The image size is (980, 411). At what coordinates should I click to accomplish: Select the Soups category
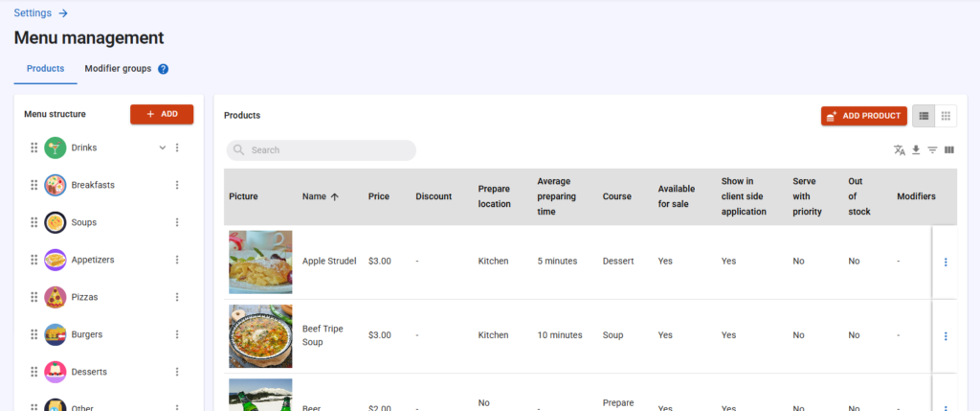click(84, 222)
